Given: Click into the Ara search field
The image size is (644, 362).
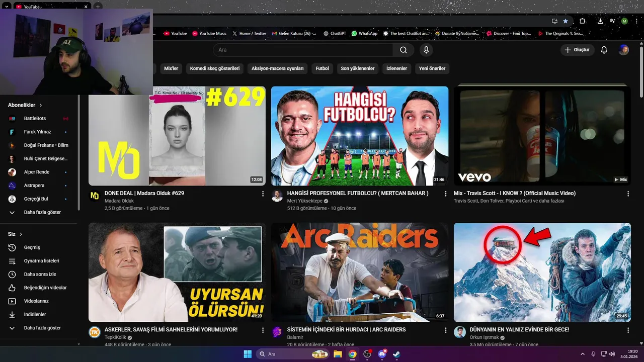Looking at the screenshot, I should click(303, 50).
